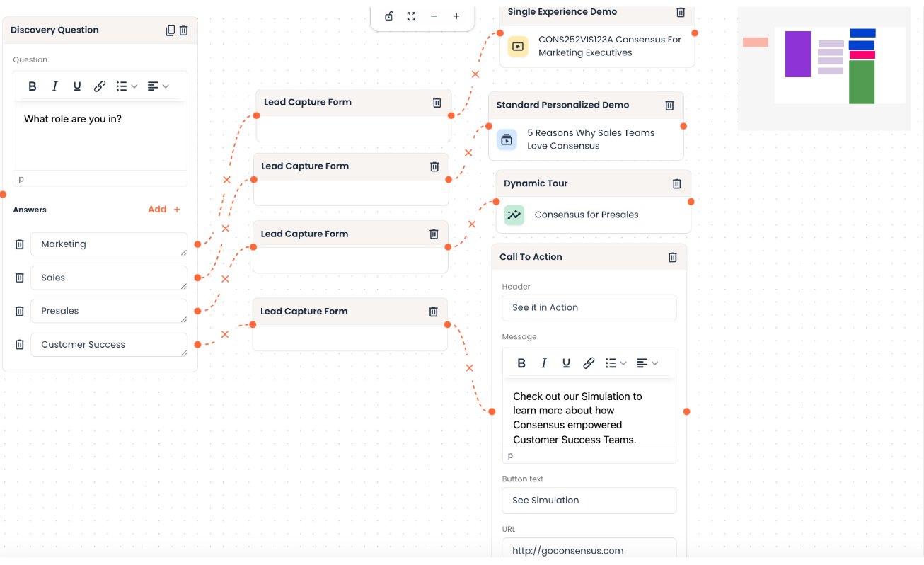Apply bold in Question editor
This screenshot has height=565, width=924.
point(33,86)
